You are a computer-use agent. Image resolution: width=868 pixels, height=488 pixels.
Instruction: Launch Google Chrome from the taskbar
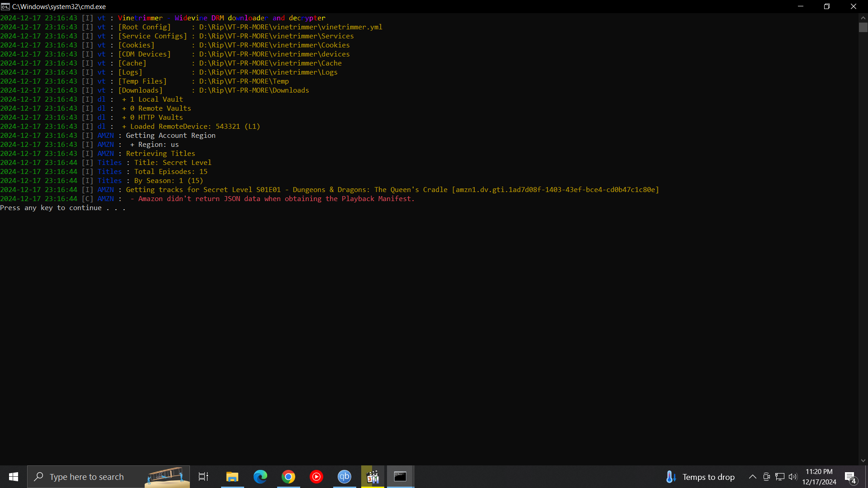[x=288, y=477]
